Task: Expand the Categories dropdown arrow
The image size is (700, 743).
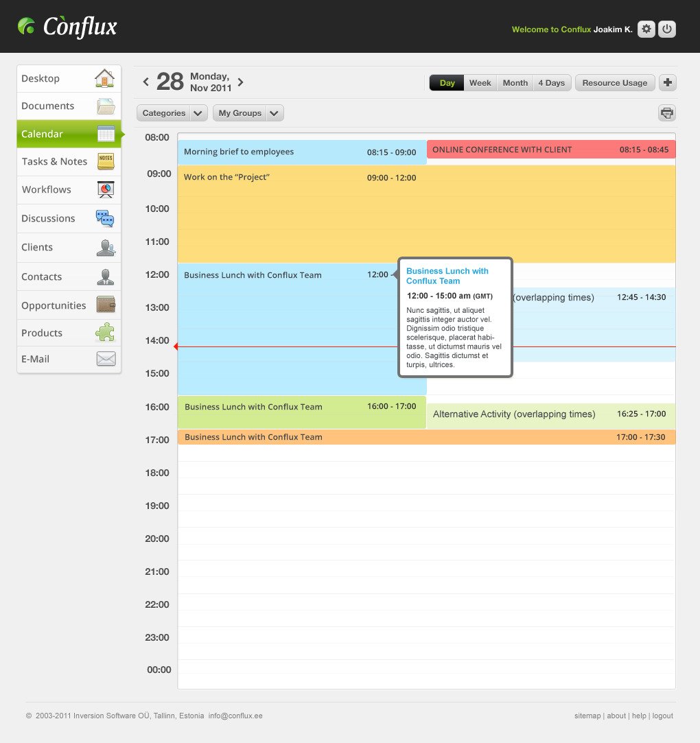Action: tap(198, 113)
